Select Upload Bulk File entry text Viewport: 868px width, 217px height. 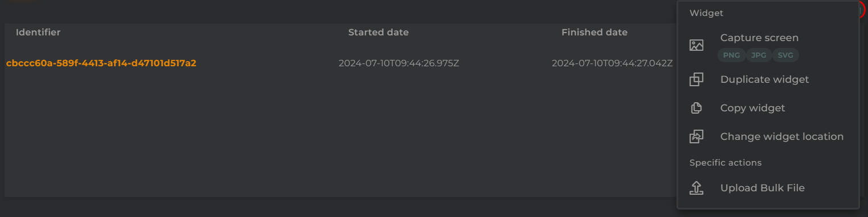coord(762,188)
